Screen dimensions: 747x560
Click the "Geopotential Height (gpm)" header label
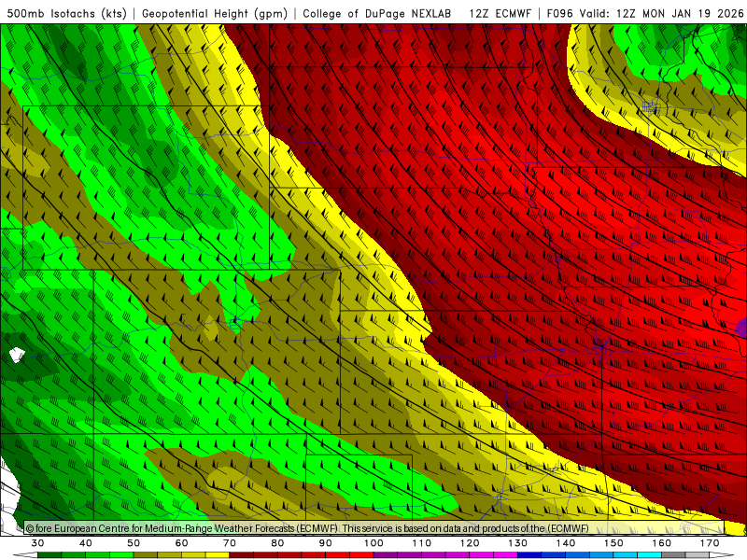tap(215, 13)
